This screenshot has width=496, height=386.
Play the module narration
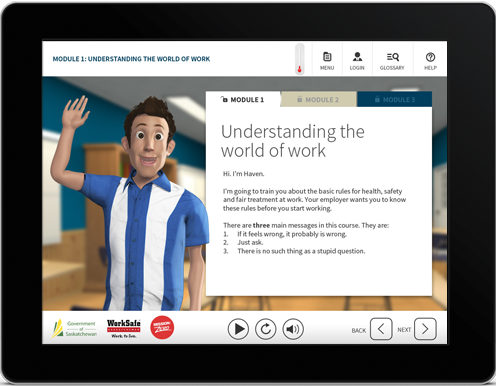(238, 329)
